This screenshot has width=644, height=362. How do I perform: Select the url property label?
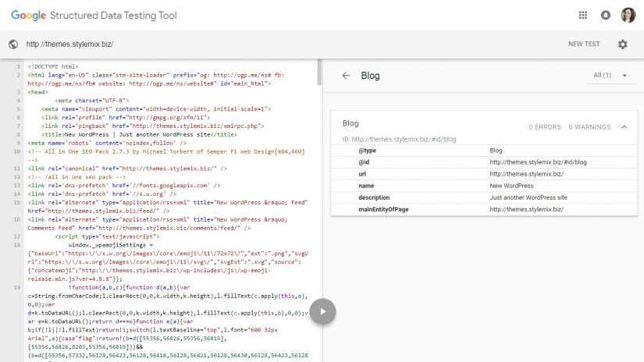362,174
